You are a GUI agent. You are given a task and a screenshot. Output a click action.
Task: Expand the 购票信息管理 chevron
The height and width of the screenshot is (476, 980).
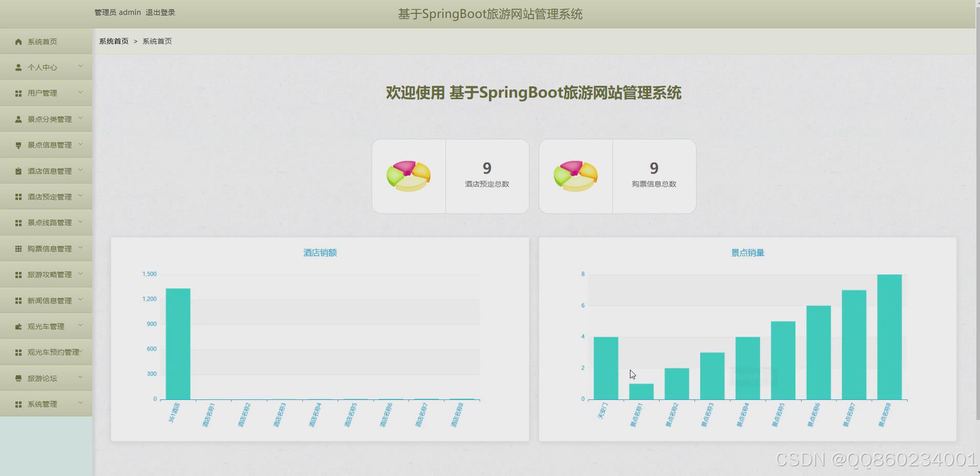click(x=80, y=248)
